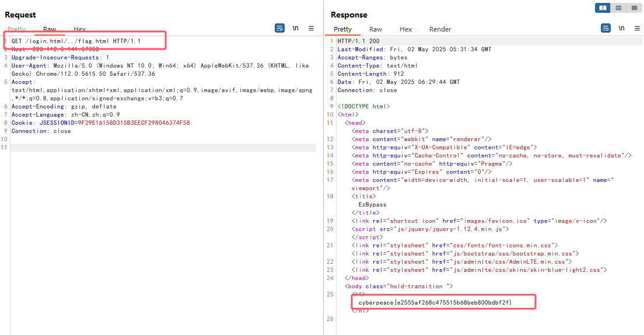Click the Content-Type: text/html header
This screenshot has width=644, height=335.
[377, 66]
